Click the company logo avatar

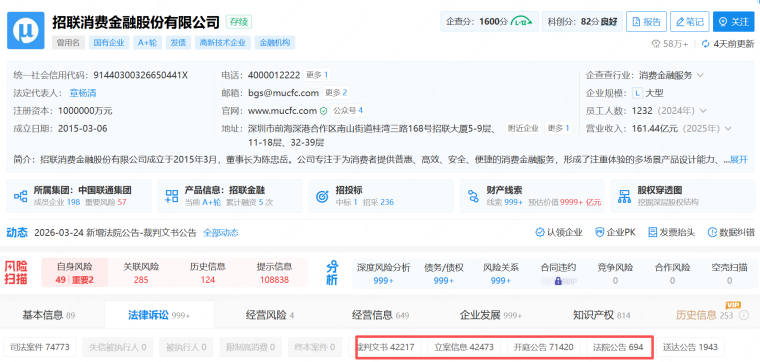25,31
